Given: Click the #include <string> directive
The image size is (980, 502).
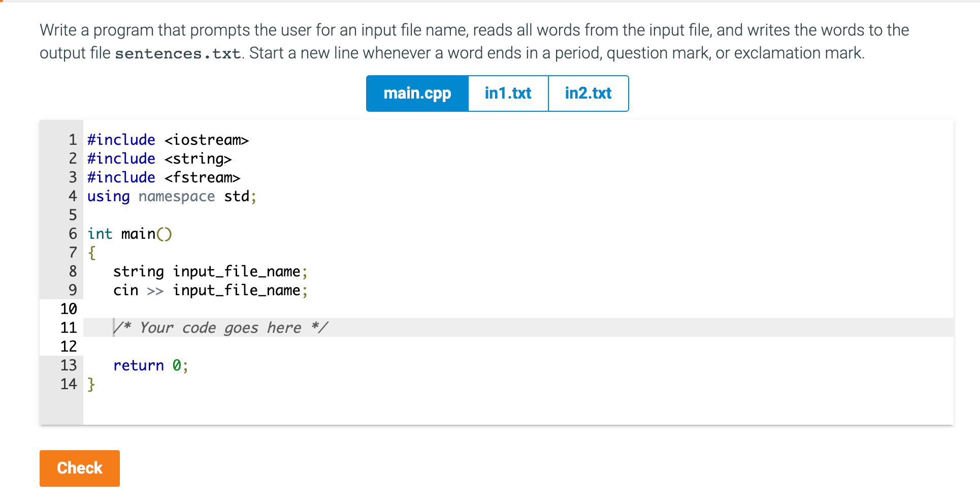Looking at the screenshot, I should point(159,159).
